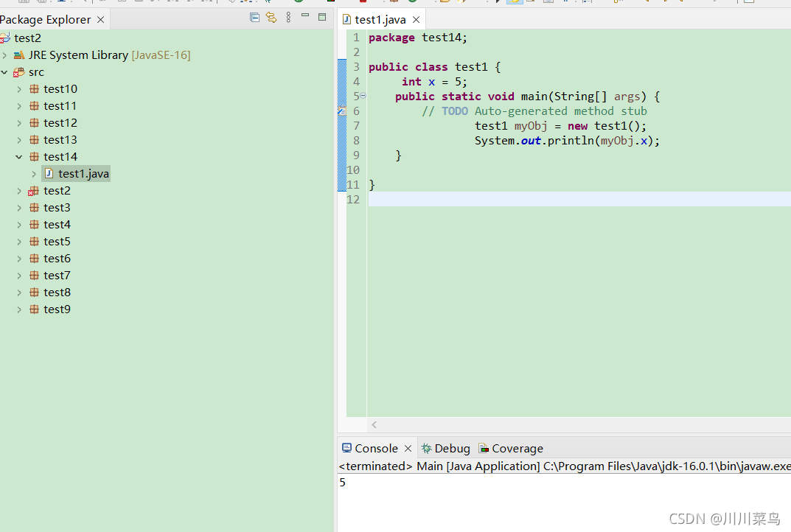Expand the test7 package
791x532 pixels.
(19, 276)
